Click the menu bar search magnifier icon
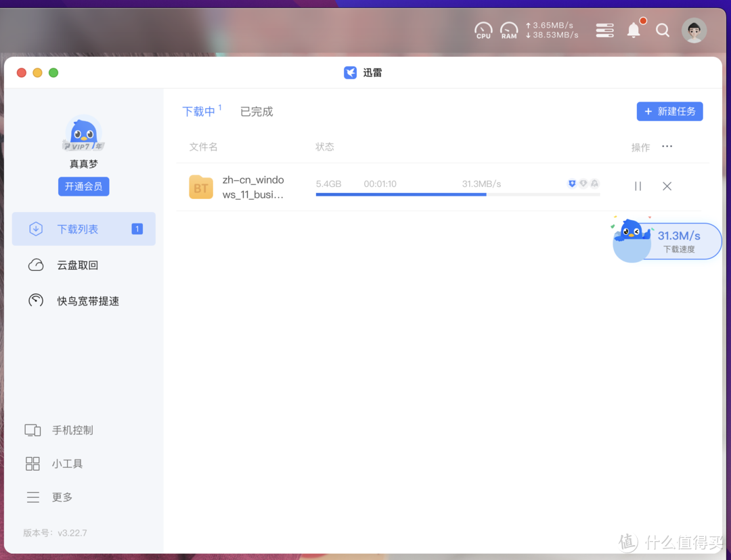The image size is (731, 560). (x=663, y=30)
